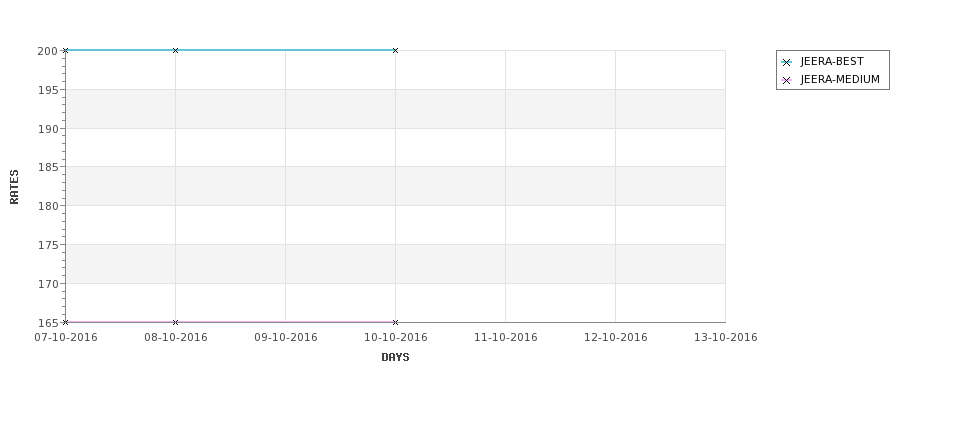This screenshot has height=429, width=975.
Task: Click the 180 y-axis tick label
Action: (x=48, y=206)
